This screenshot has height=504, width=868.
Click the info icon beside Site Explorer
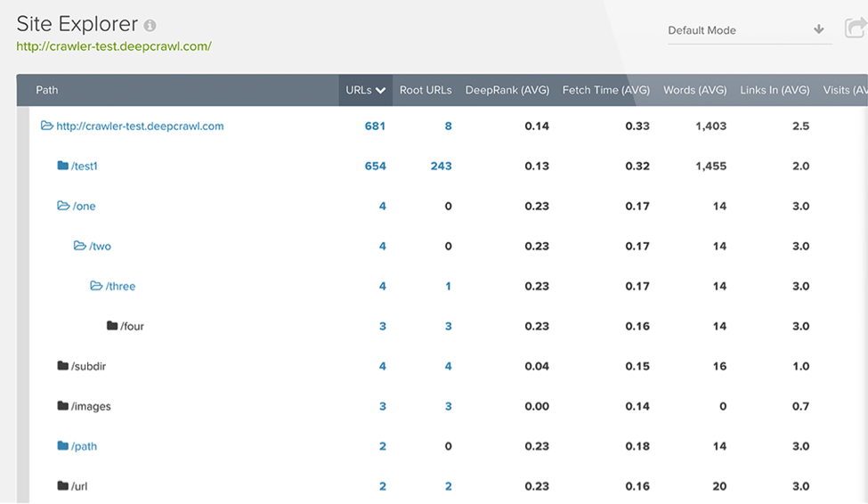tap(150, 26)
